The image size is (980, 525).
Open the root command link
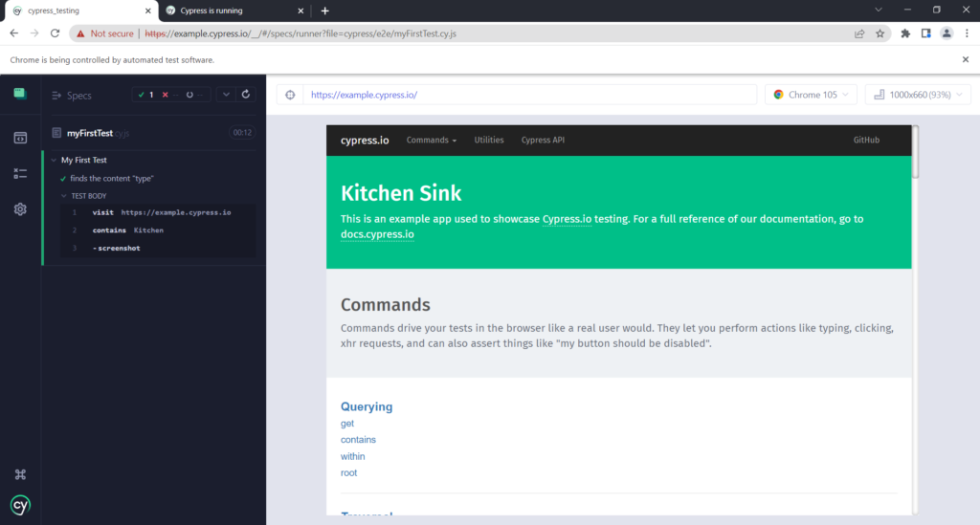tap(348, 472)
